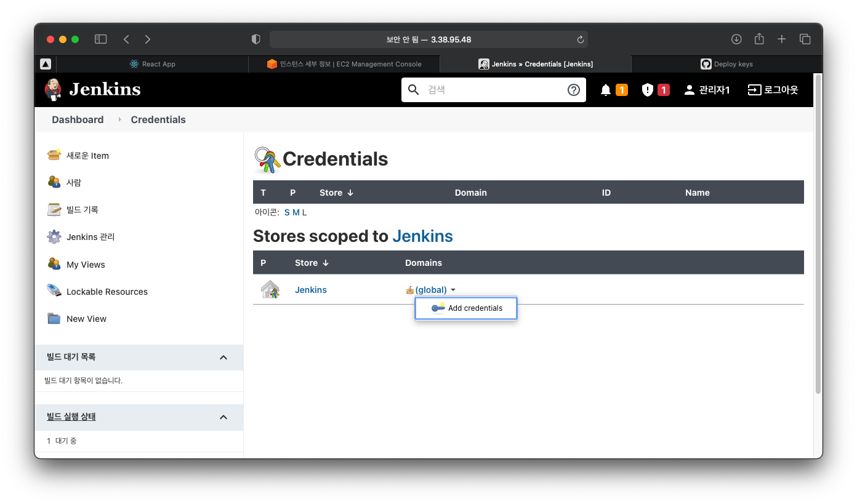Open the Safari share icon

pyautogui.click(x=759, y=39)
